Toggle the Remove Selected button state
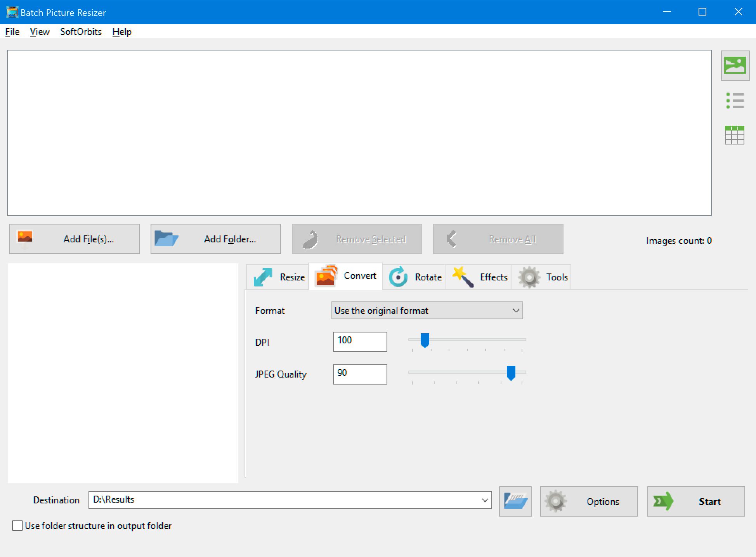Viewport: 756px width, 557px height. click(x=356, y=239)
